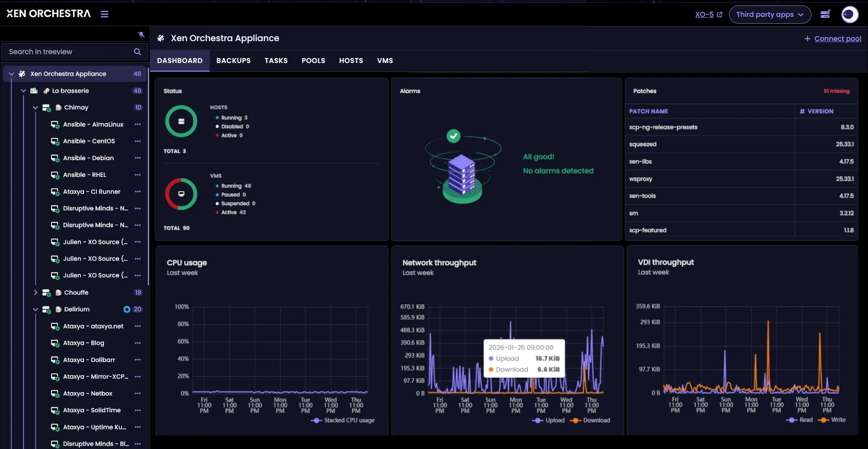The width and height of the screenshot is (868, 449).
Task: Collapse the Delirium host node
Action: [x=35, y=310]
